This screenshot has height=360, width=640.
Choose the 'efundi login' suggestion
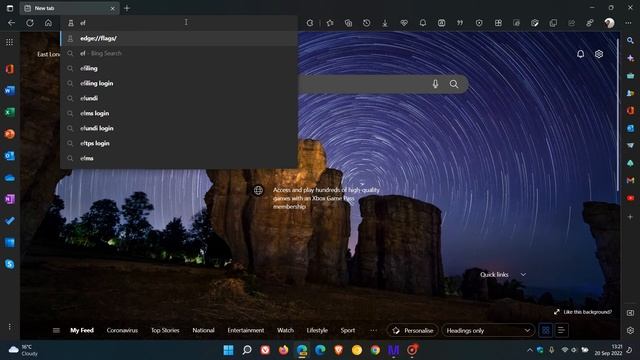(x=179, y=128)
